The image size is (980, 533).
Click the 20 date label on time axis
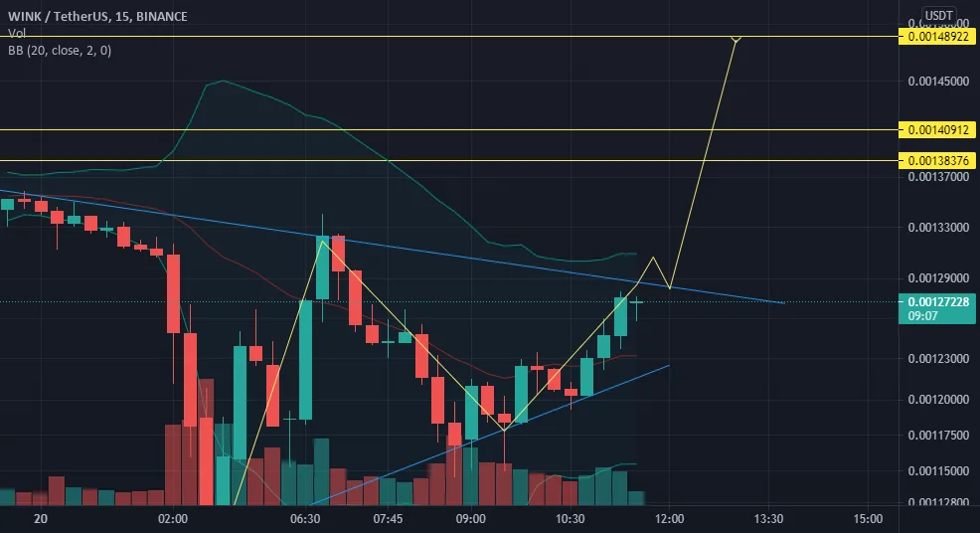point(41,519)
